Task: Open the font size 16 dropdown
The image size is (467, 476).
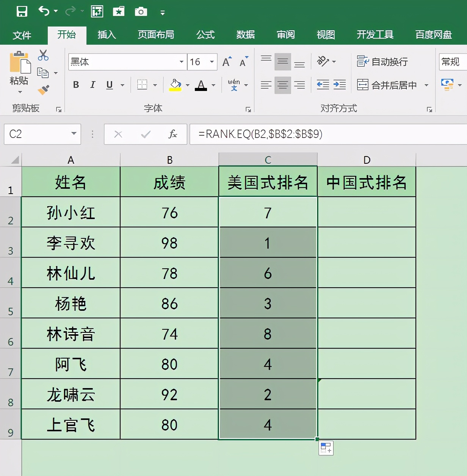Action: (212, 62)
